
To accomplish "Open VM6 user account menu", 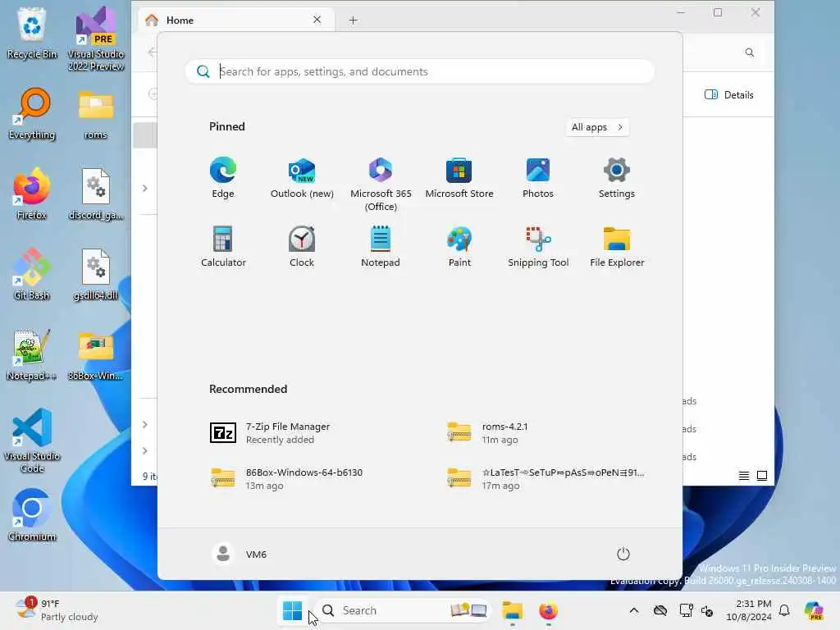I will click(x=240, y=554).
